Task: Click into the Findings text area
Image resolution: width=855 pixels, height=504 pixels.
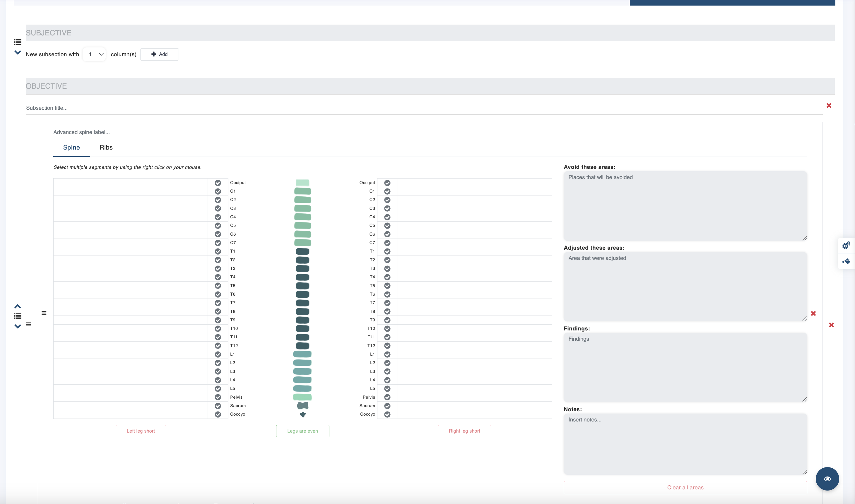Action: [685, 367]
